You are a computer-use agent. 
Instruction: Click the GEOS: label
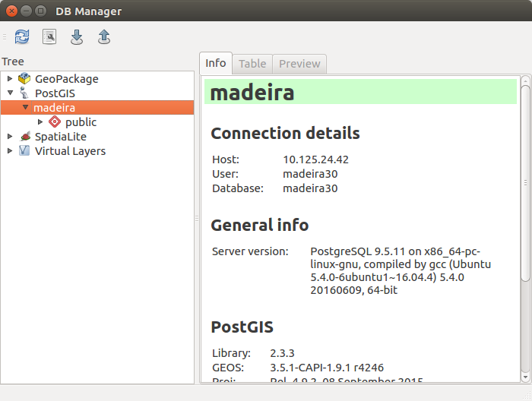coord(228,368)
